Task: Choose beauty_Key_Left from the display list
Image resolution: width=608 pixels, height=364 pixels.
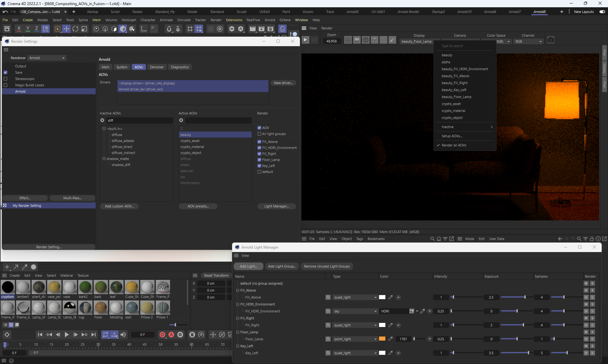Action: pyautogui.click(x=454, y=90)
